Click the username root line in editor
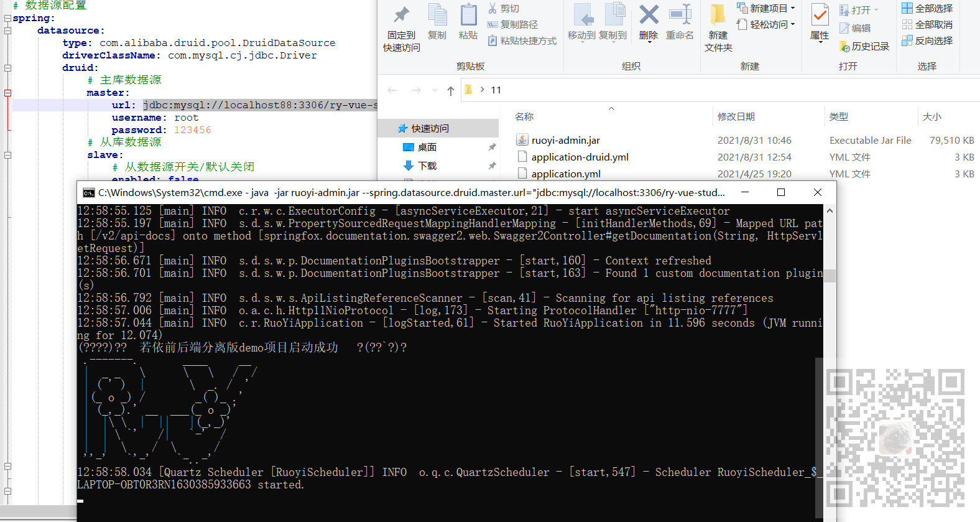The width and height of the screenshot is (980, 522). pyautogui.click(x=155, y=118)
